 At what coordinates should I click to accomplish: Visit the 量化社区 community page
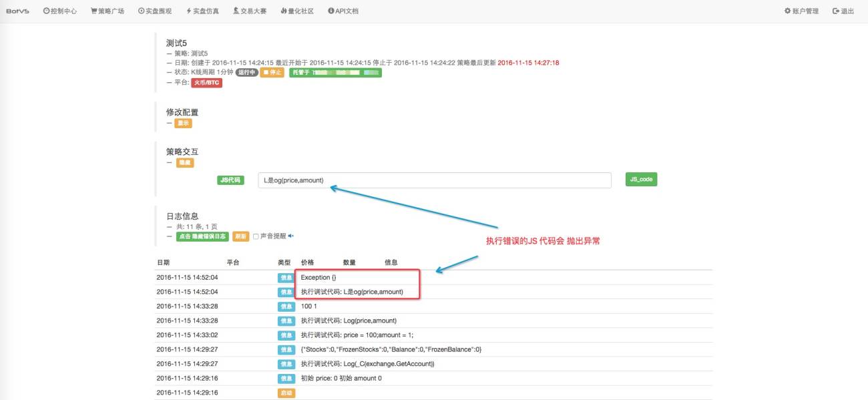297,11
